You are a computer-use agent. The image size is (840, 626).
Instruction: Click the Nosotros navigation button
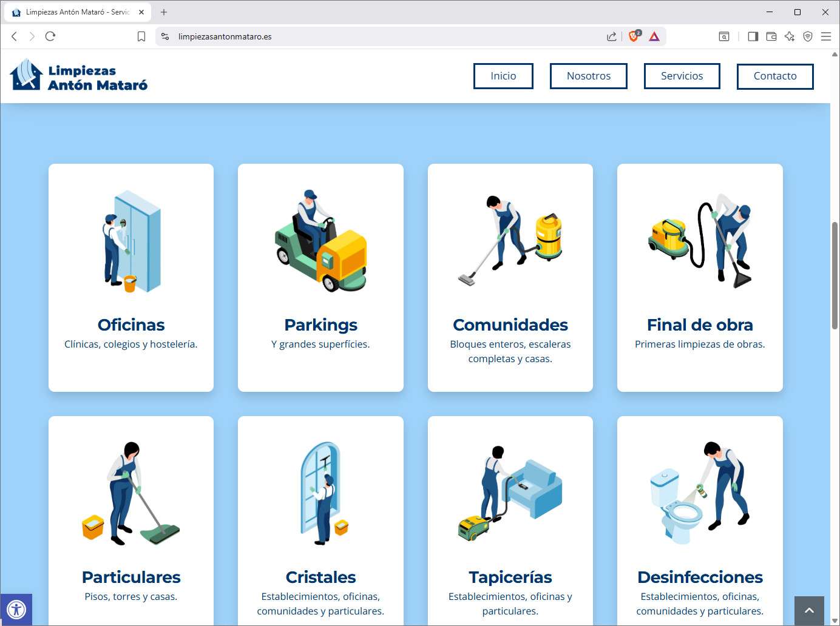588,76
